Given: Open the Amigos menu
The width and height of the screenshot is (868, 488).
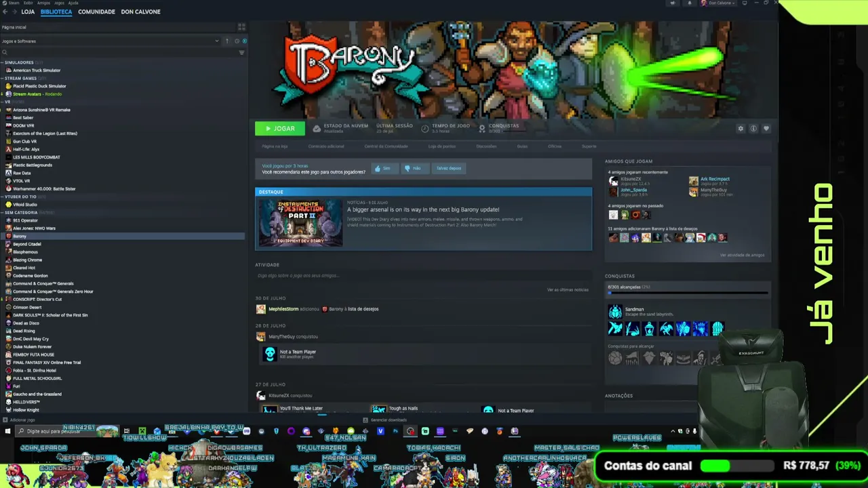Looking at the screenshot, I should (43, 3).
